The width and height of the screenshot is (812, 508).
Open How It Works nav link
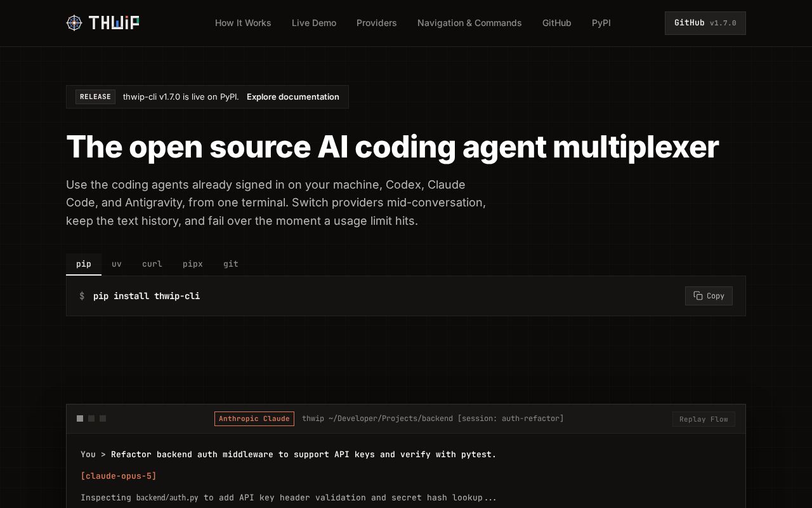243,23
